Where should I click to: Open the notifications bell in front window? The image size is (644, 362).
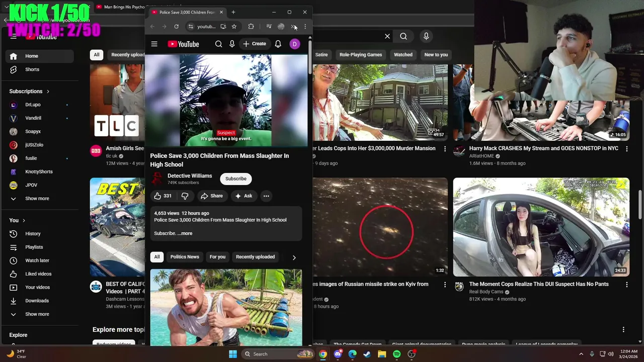point(278,44)
